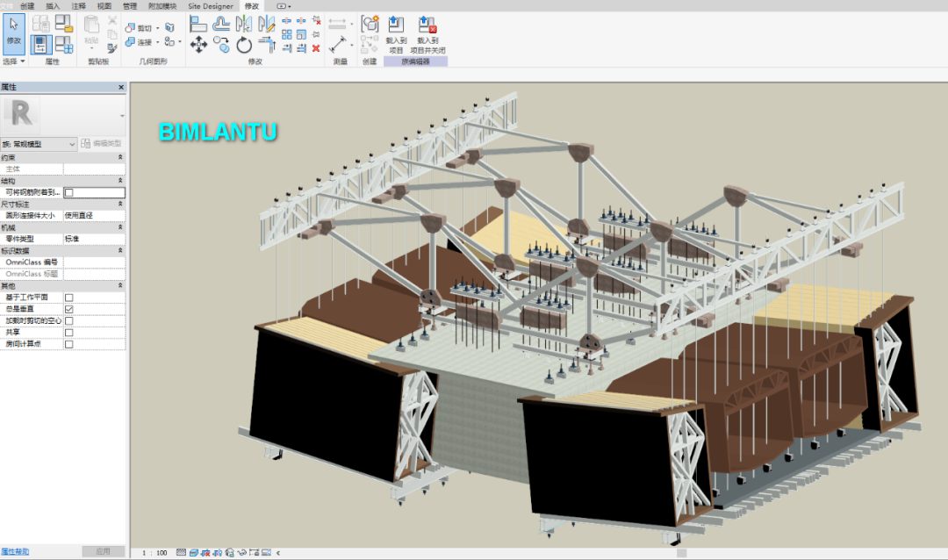Collapse the 尺寸标注 section
The width and height of the screenshot is (948, 560).
pos(119,204)
